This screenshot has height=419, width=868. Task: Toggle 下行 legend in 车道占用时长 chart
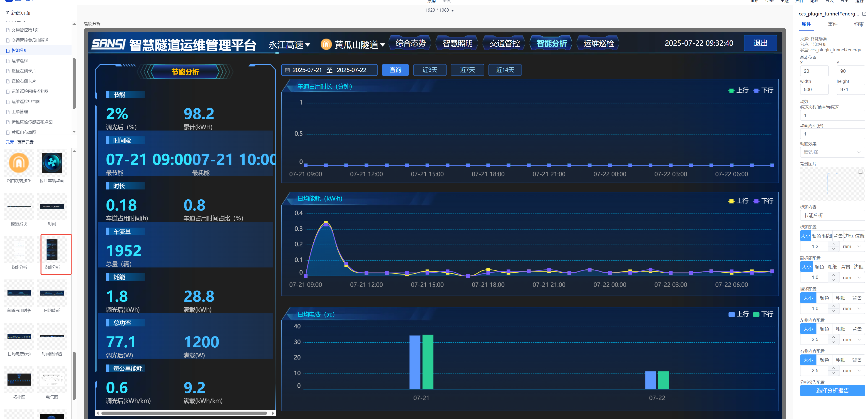[764, 90]
